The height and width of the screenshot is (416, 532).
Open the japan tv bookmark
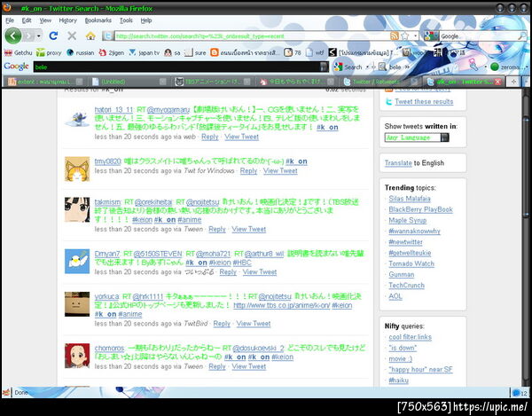[145, 52]
